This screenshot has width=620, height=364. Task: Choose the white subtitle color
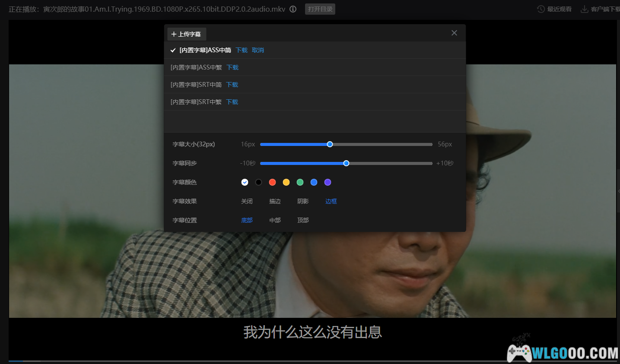[245, 182]
